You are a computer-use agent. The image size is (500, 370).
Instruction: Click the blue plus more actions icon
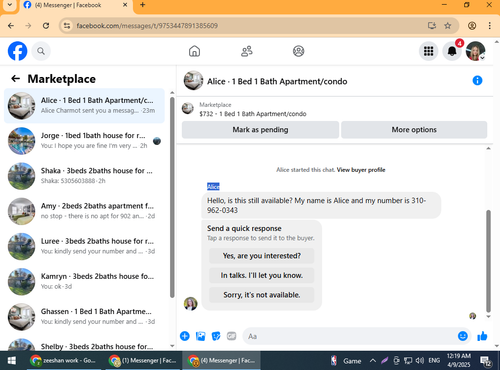[185, 336]
